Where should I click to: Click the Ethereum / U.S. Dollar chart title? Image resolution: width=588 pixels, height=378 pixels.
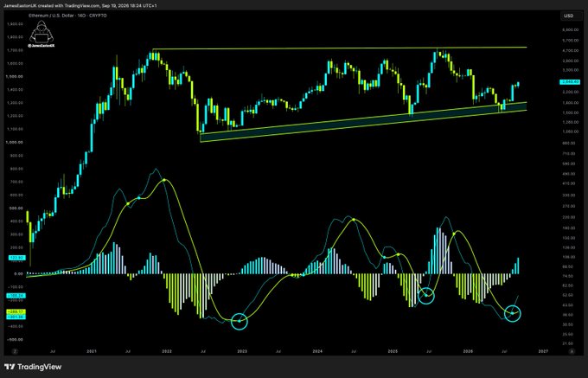(67, 16)
